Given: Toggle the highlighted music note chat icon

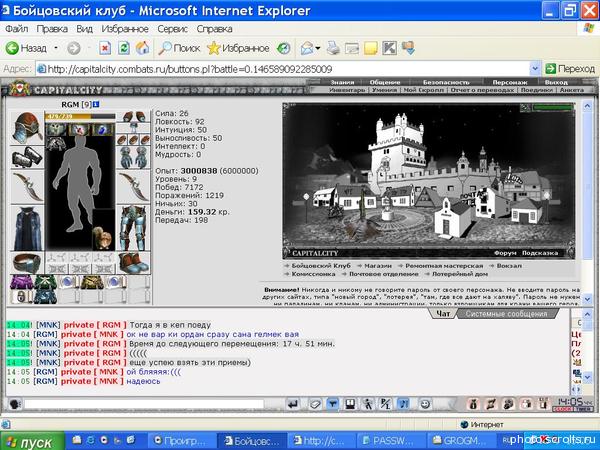Looking at the screenshot, I should pos(404,404).
